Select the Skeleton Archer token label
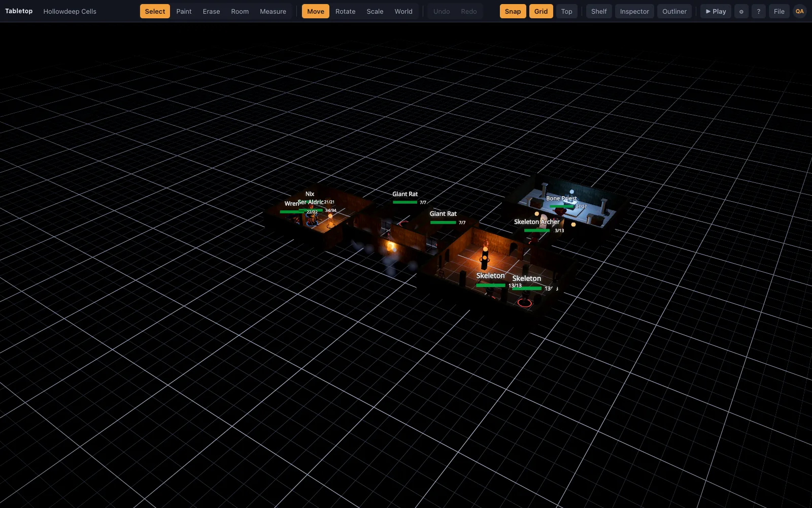Screen dimensions: 812x508 tap(537, 222)
